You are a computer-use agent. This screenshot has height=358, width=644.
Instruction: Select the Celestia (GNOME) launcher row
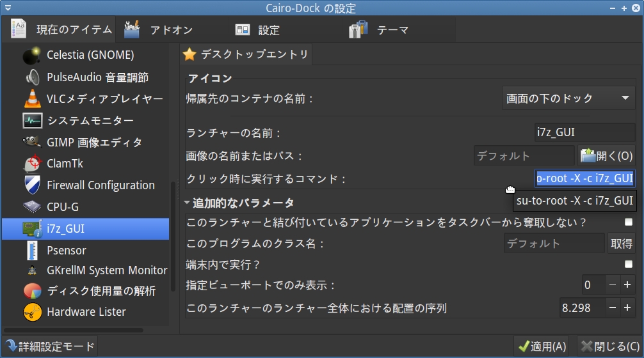85,55
